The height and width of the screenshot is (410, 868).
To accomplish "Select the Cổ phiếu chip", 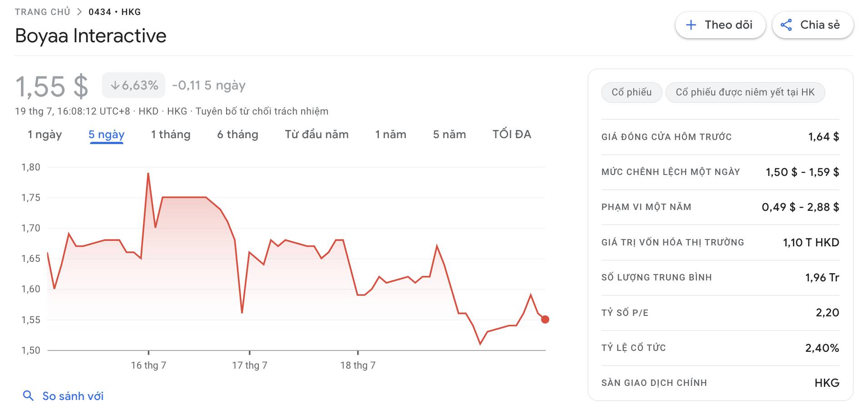I will pyautogui.click(x=631, y=92).
